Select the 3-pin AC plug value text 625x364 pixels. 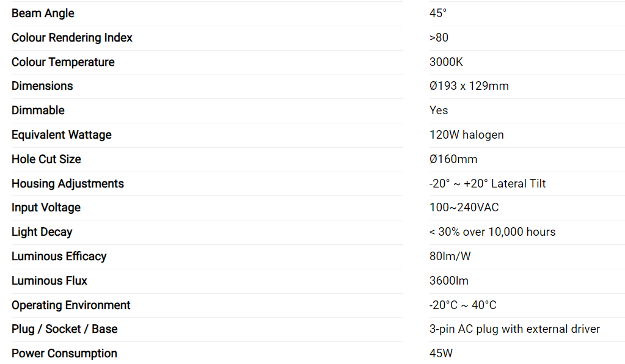pos(514,329)
